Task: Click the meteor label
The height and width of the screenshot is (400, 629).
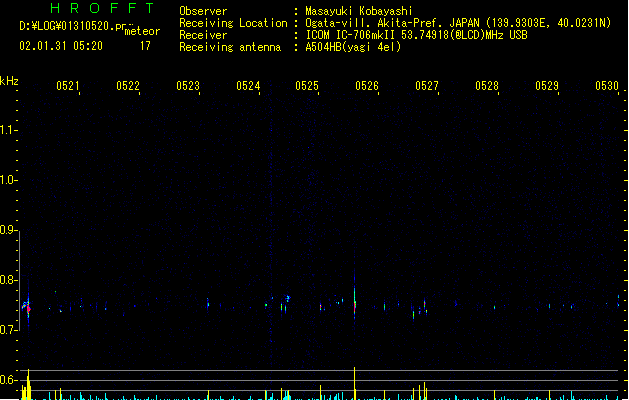Action: click(142, 31)
